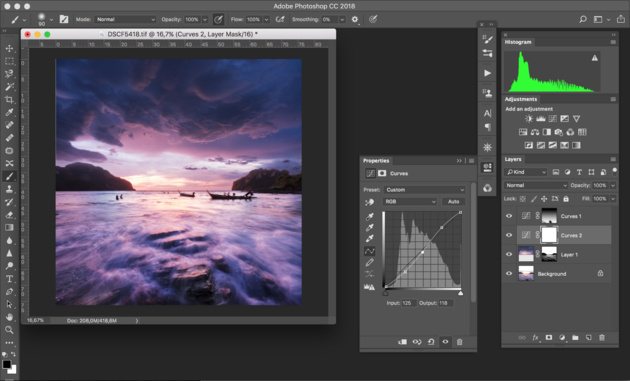The width and height of the screenshot is (630, 381).
Task: Toggle airbrush build-up mode
Action: pyautogui.click(x=280, y=19)
